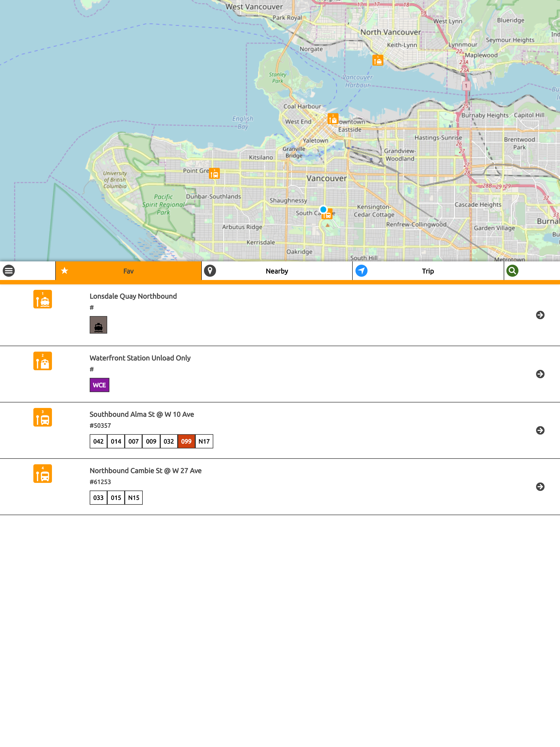
Task: Click ferry marker 1 on map at North Vancouver
Action: coord(378,60)
